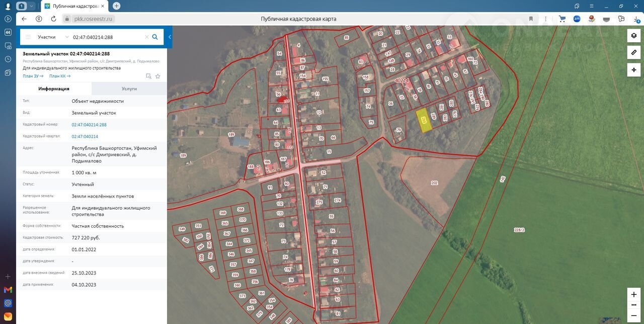Screen dimensions: 644x324
Task: Add the parcel to favorites with star
Action: click(x=157, y=76)
